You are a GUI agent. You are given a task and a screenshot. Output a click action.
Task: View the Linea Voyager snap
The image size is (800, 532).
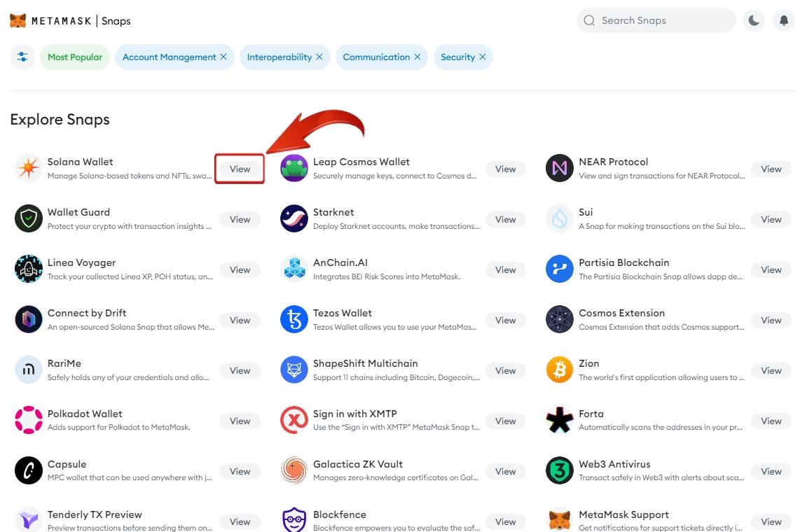click(240, 269)
